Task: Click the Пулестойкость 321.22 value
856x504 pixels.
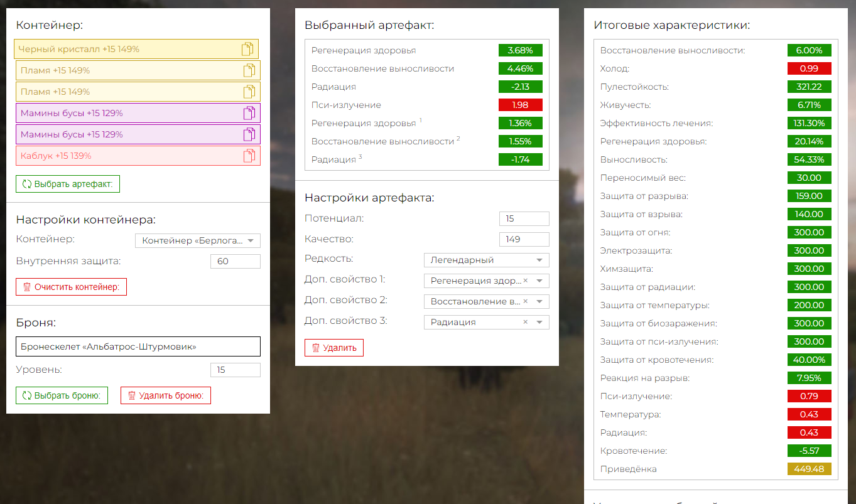Action: [x=810, y=87]
